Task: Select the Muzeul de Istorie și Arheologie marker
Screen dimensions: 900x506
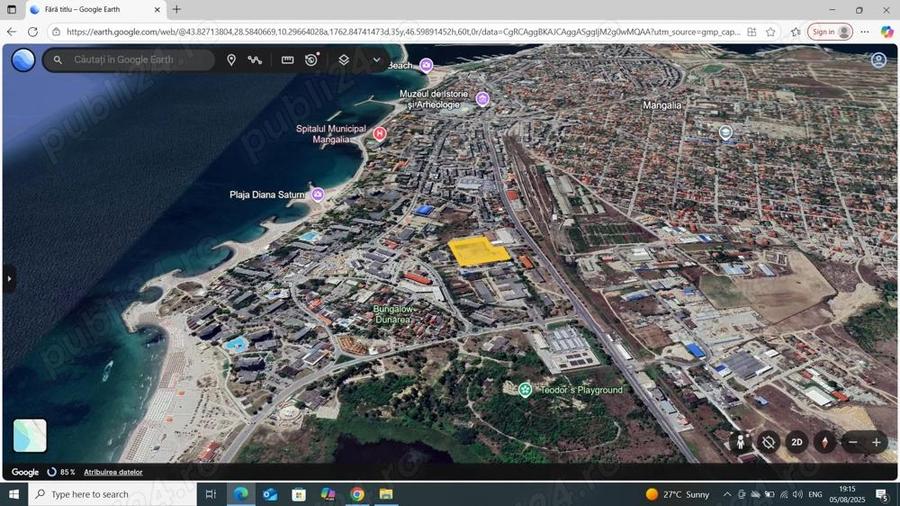Action: coord(483,99)
